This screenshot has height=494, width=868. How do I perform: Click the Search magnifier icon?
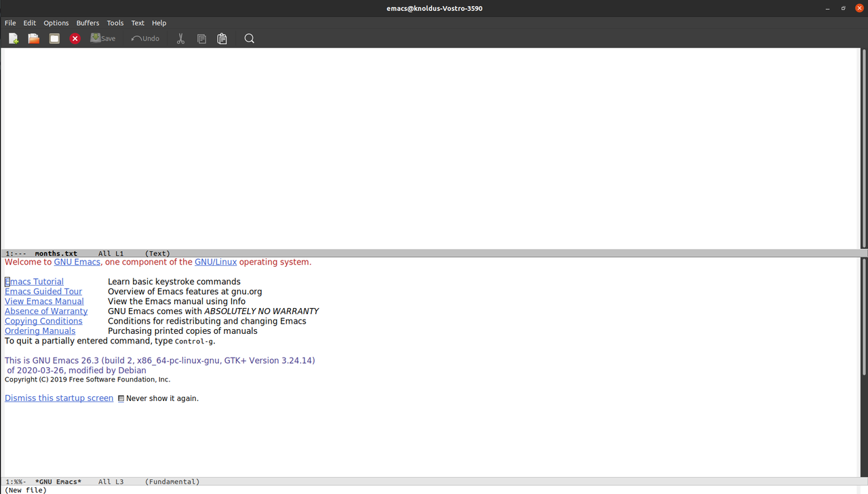pos(250,39)
